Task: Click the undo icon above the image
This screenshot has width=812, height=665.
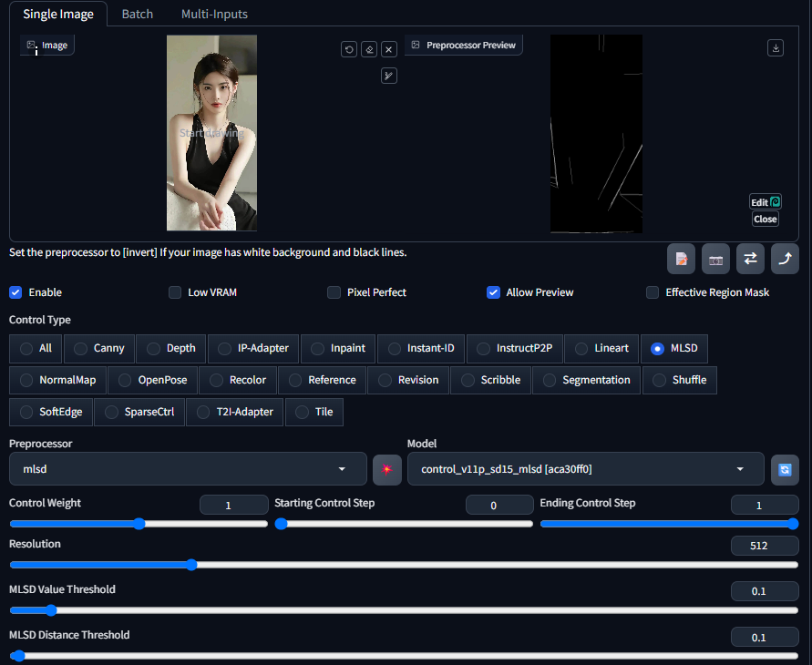Action: 349,49
